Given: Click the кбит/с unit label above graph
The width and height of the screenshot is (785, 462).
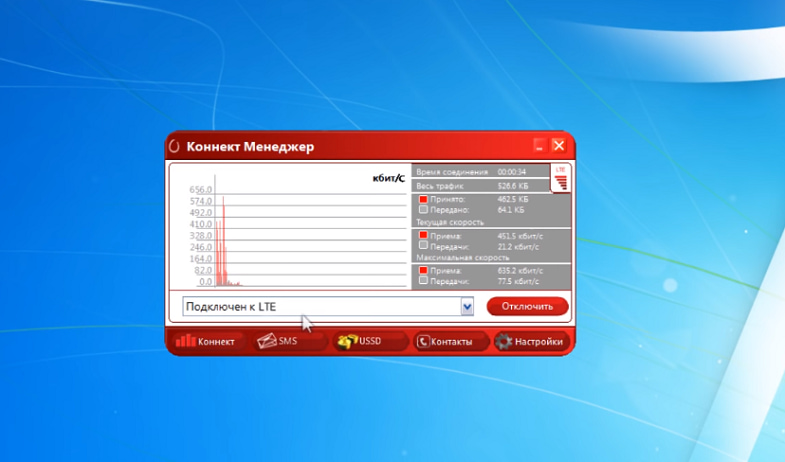Looking at the screenshot, I should 388,178.
